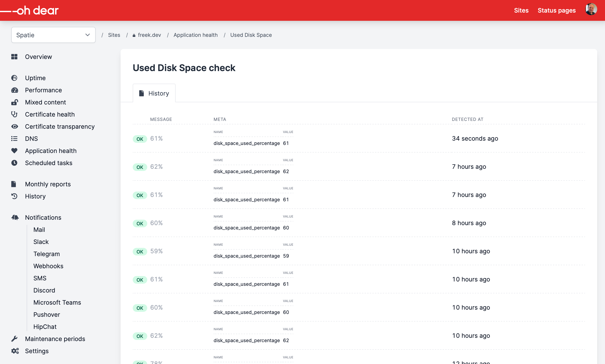Screen dimensions: 605x364
Task: Select the History tab
Action: coord(154,93)
